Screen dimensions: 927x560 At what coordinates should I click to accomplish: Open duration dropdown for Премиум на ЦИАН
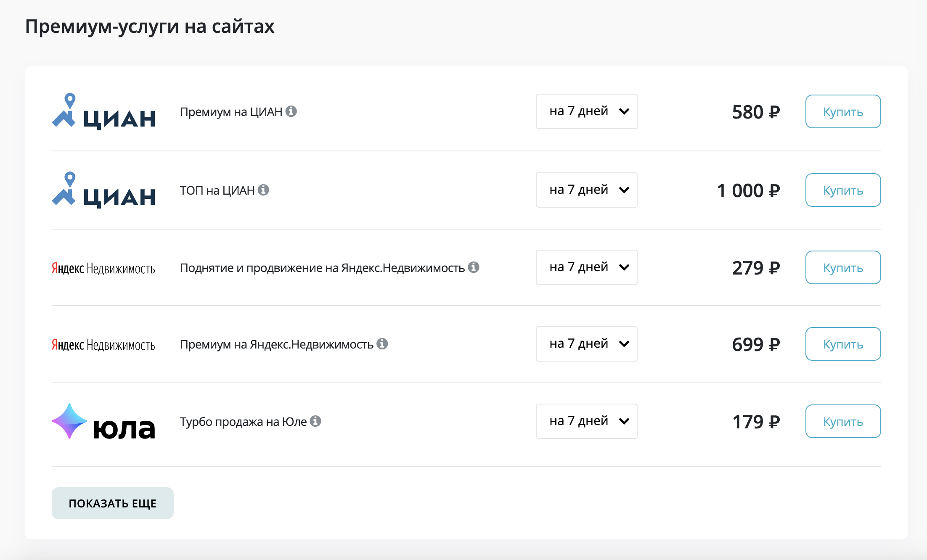point(587,111)
